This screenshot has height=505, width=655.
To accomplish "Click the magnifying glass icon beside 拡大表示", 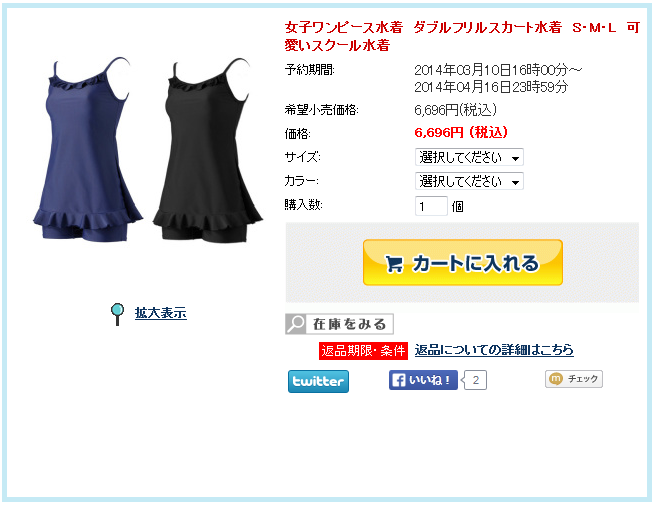I will coord(117,314).
